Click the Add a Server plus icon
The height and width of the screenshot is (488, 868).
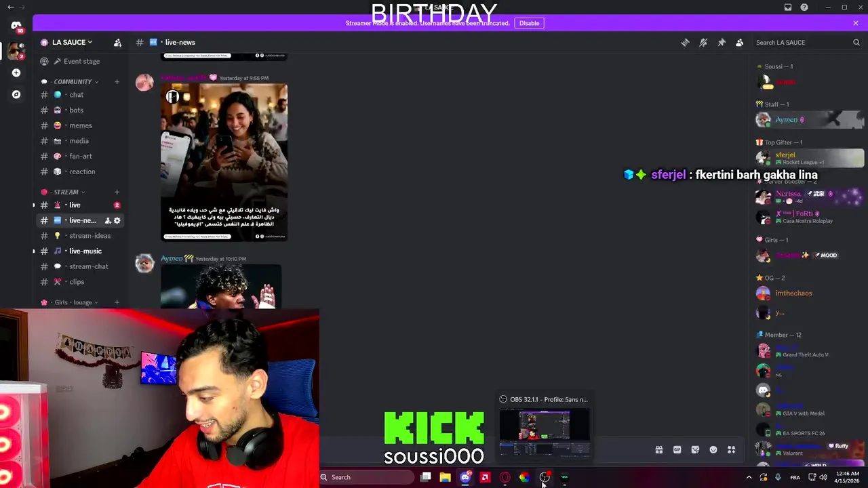point(16,73)
